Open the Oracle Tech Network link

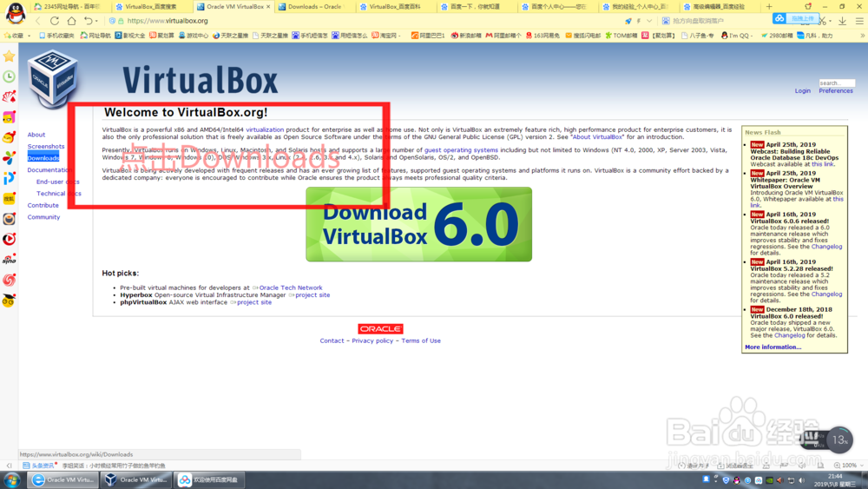[291, 288]
